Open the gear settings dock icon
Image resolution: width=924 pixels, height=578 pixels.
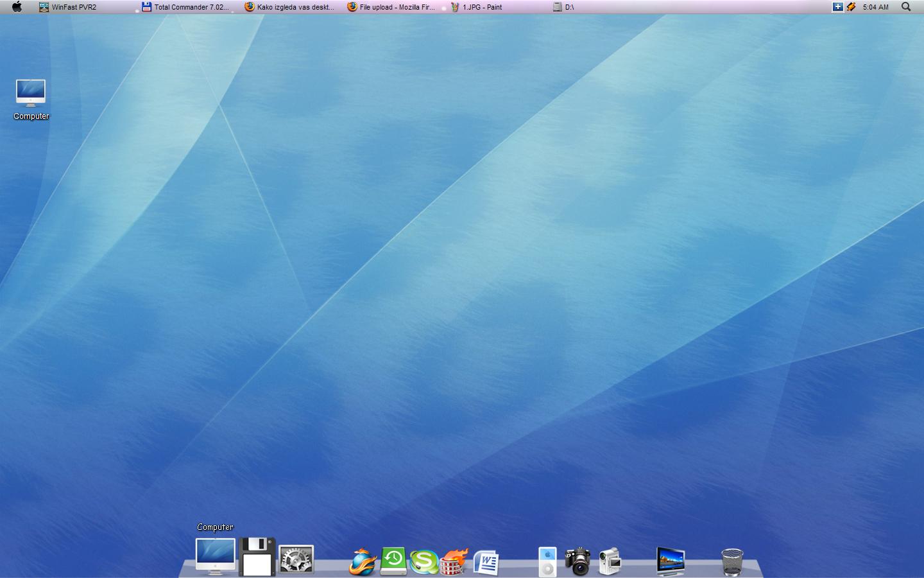coord(296,559)
